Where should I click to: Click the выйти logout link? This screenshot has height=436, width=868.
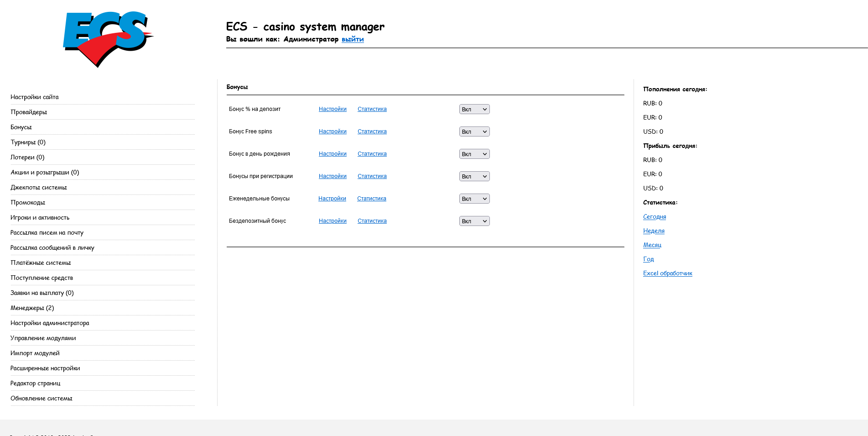pyautogui.click(x=353, y=39)
